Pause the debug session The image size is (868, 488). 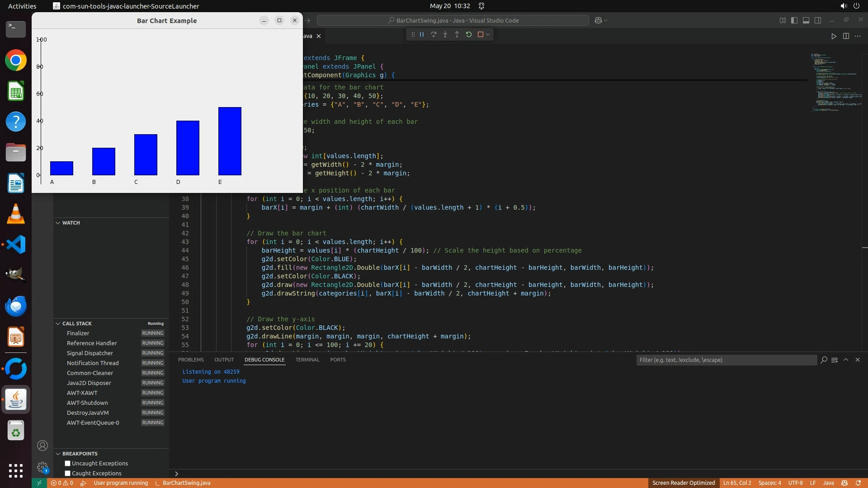[422, 34]
